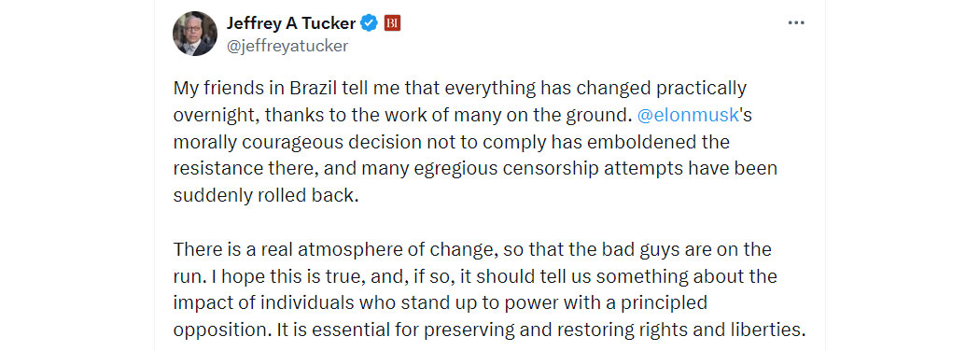The width and height of the screenshot is (980, 351).
Task: Click the word 'principled' in the post
Action: [x=665, y=303]
